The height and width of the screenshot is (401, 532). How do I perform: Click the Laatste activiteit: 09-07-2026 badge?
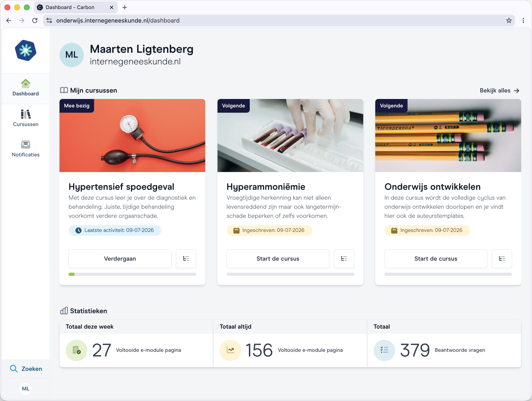tap(115, 230)
